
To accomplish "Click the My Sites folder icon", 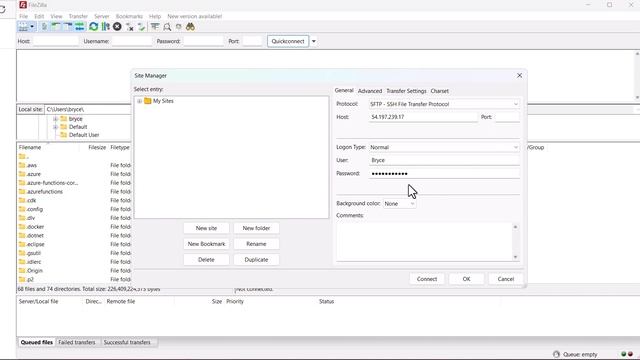I will [148, 101].
